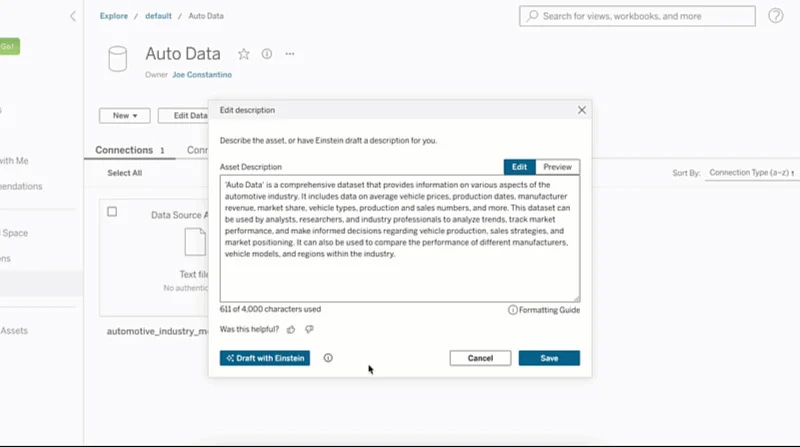Click the thumbs up feedback icon

click(291, 329)
